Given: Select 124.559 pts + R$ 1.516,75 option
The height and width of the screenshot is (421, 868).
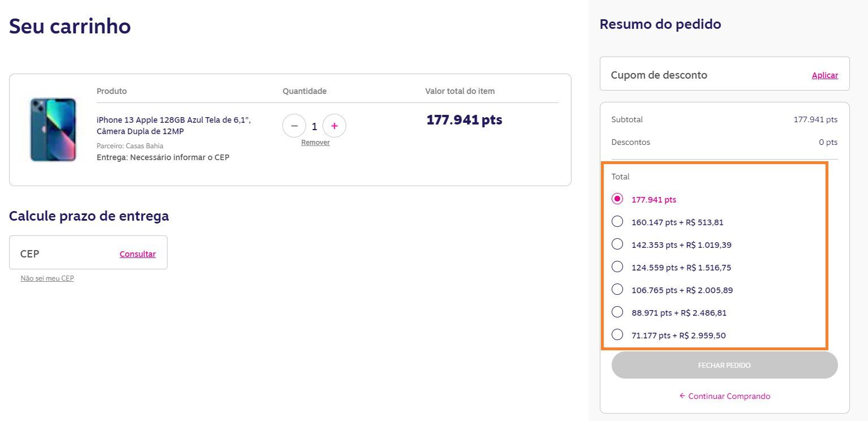Looking at the screenshot, I should (x=617, y=267).
